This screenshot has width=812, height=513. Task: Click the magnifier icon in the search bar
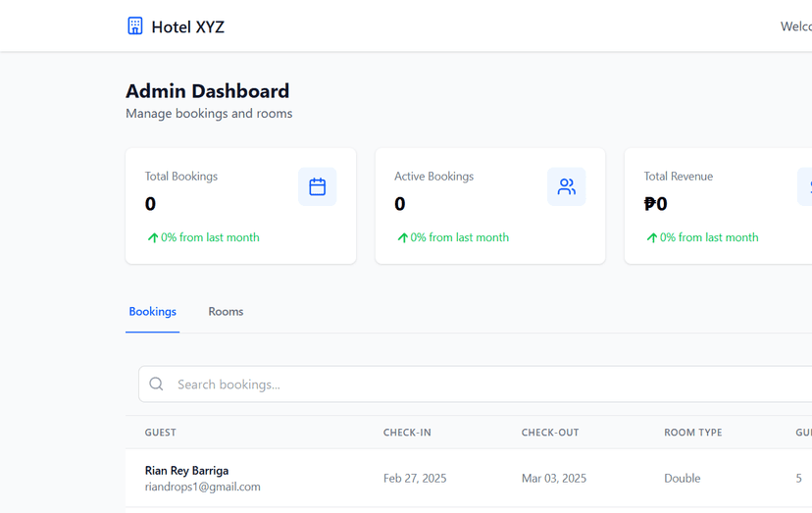[157, 385]
